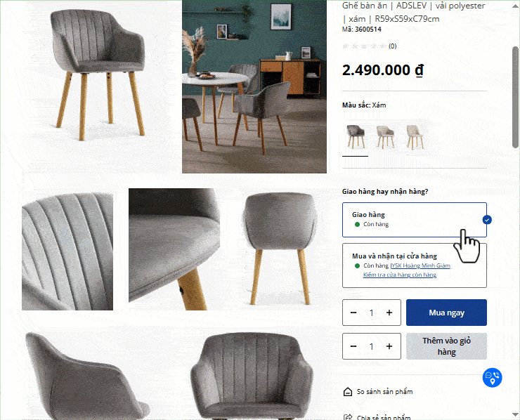
Task: Click the Mua ngay button
Action: coord(446,313)
